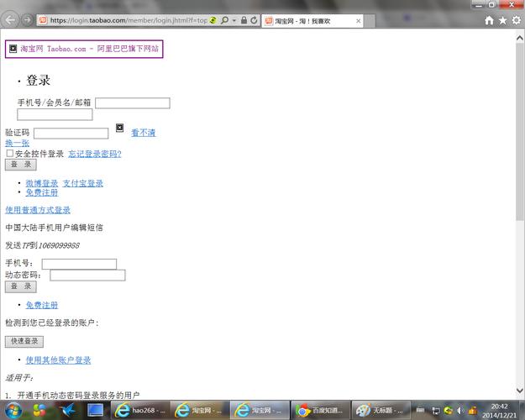Click the compatibility view icon in address bar
525x420 pixels.
[x=213, y=20]
